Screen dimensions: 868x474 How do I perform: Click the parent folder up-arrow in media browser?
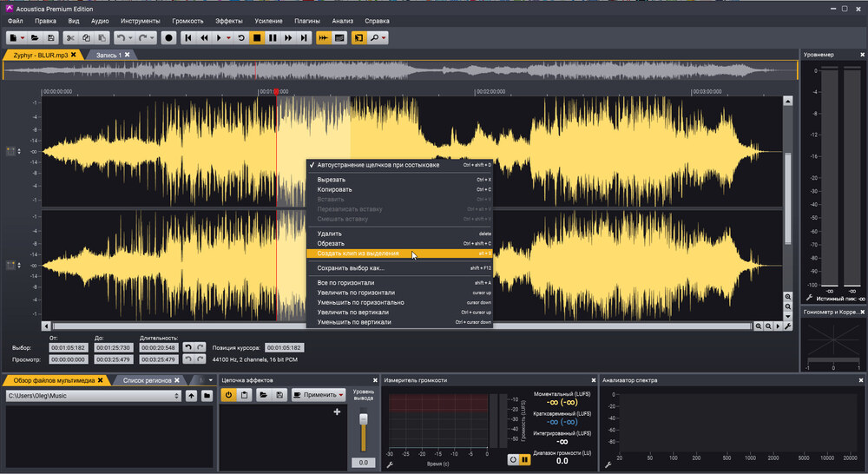(x=191, y=396)
